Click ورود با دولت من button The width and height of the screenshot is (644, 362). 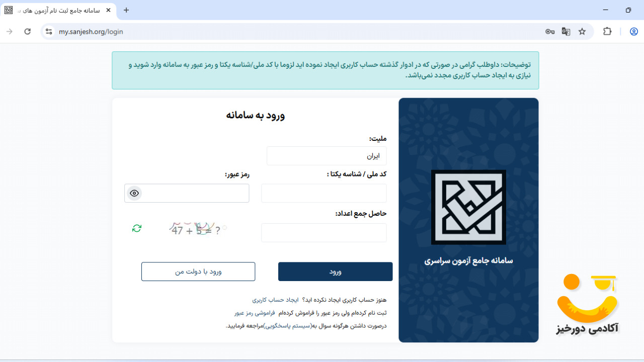tap(198, 271)
